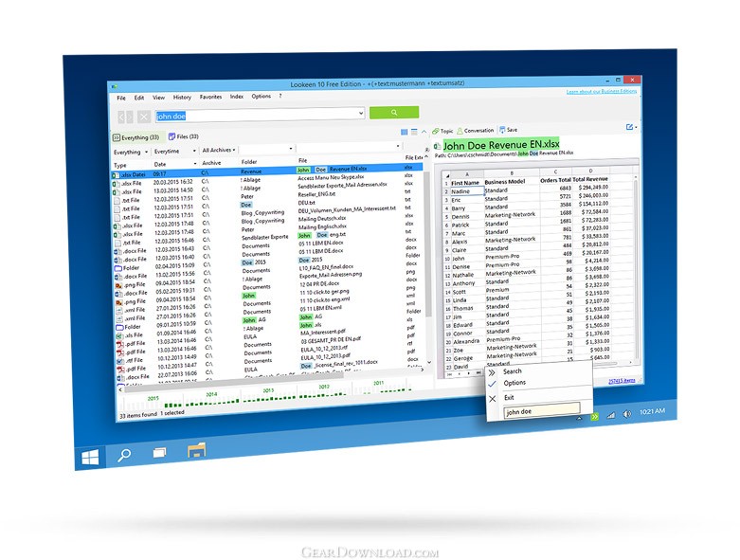The width and height of the screenshot is (740, 560).
Task: Click the Topic button in preview toolbar
Action: 442,131
